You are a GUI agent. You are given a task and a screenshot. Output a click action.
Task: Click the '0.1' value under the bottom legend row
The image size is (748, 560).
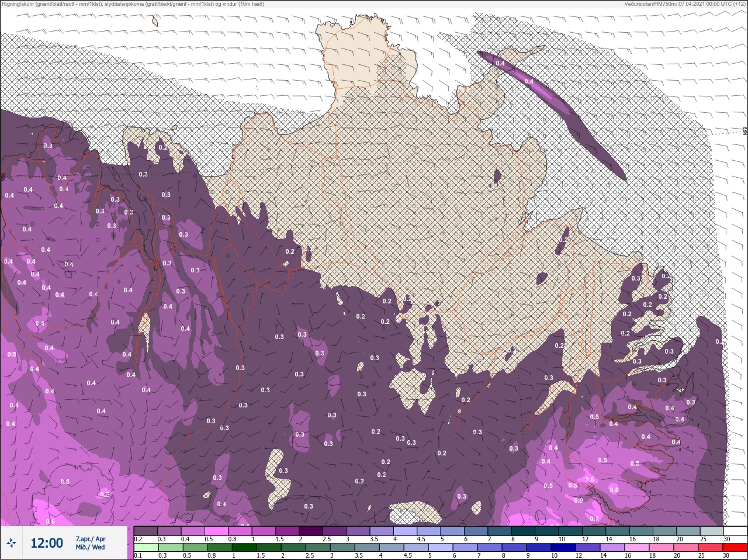[138, 555]
